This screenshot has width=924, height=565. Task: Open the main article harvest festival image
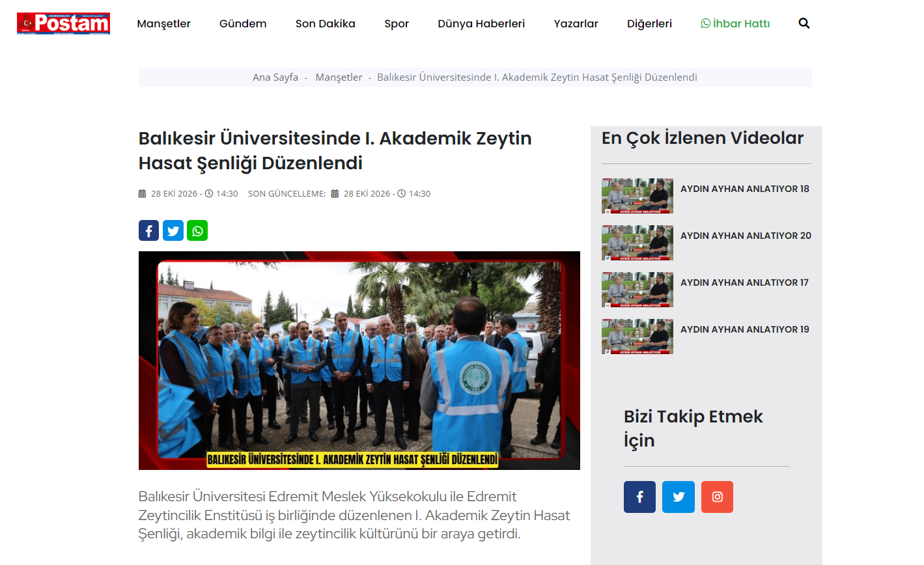click(359, 361)
